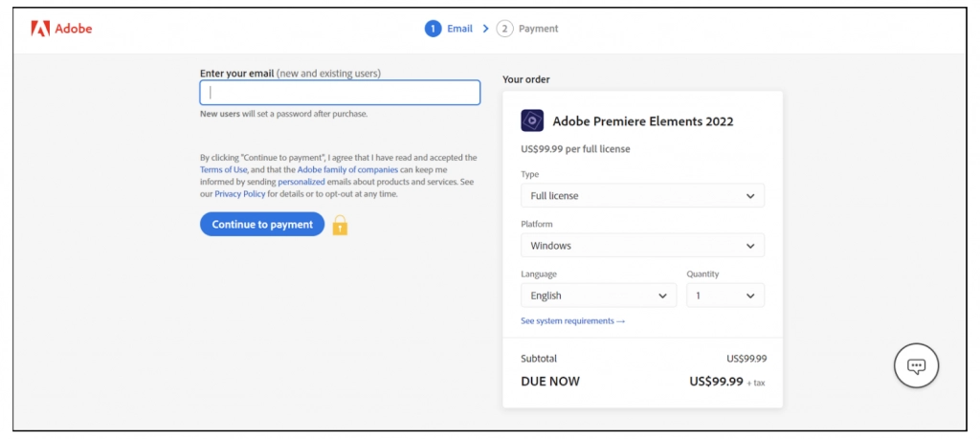The image size is (980, 439).
Task: Open the chat support bubble icon
Action: pyautogui.click(x=916, y=365)
